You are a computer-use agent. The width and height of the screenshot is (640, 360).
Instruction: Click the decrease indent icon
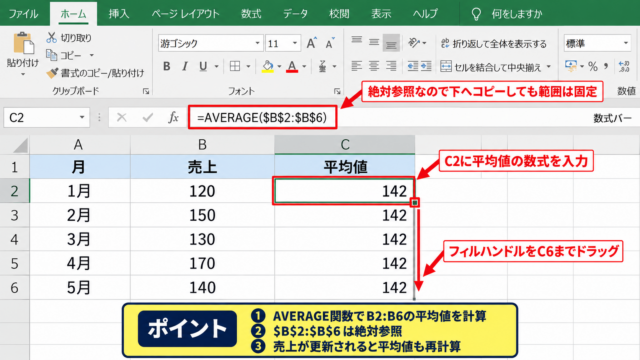pyautogui.click(x=413, y=66)
